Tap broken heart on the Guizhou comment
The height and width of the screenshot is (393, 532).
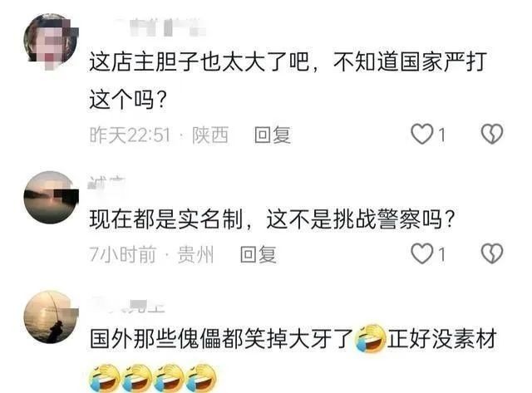click(492, 253)
